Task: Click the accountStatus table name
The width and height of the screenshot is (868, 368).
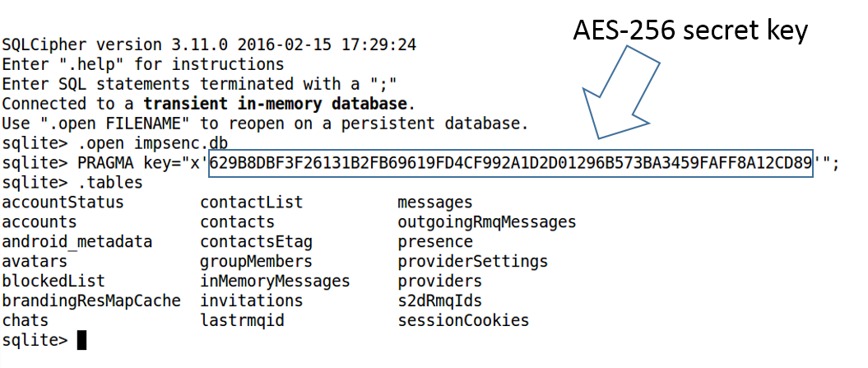Action: [x=63, y=203]
